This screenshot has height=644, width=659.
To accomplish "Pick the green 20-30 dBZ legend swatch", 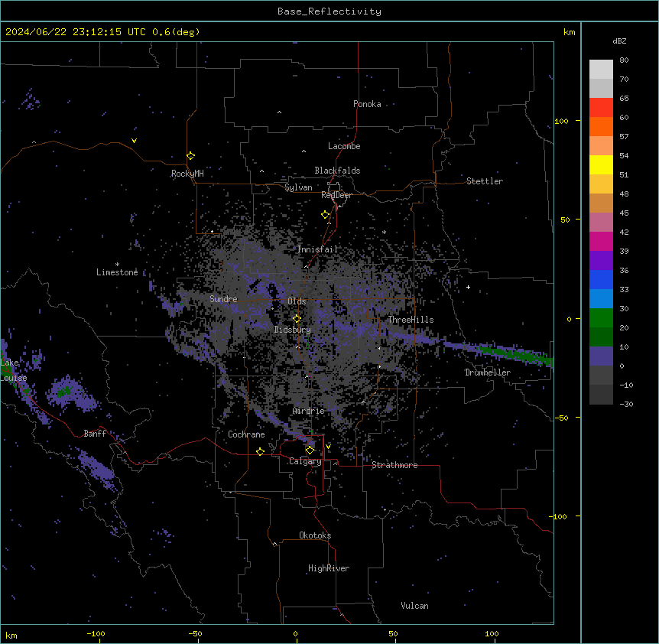I will [601, 318].
